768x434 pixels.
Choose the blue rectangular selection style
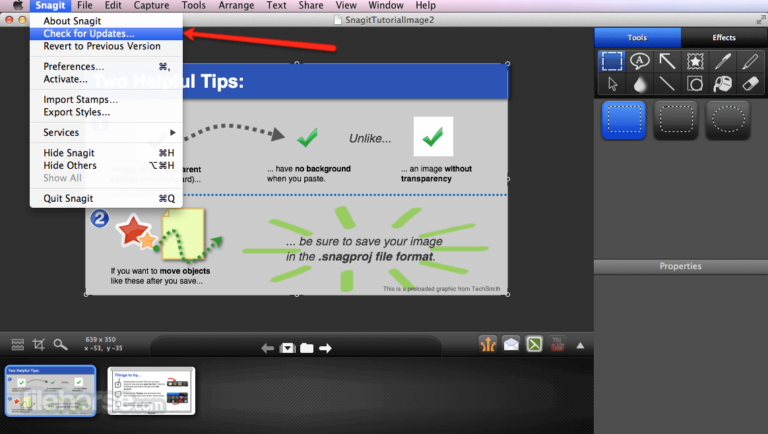pos(624,120)
